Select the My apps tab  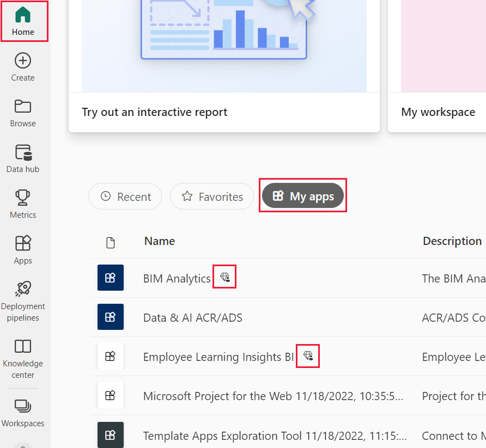pos(303,197)
